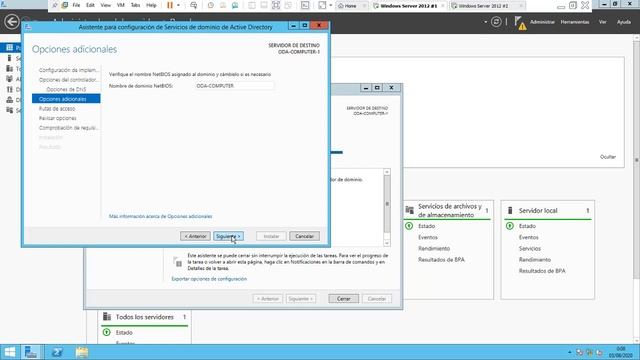Click the NetBIOS domain name field
Screen dimensions: 640x360
(x=234, y=86)
